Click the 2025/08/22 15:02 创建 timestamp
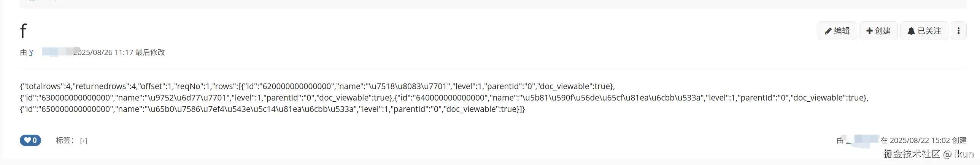Image resolution: width=980 pixels, height=165 pixels. (x=923, y=140)
